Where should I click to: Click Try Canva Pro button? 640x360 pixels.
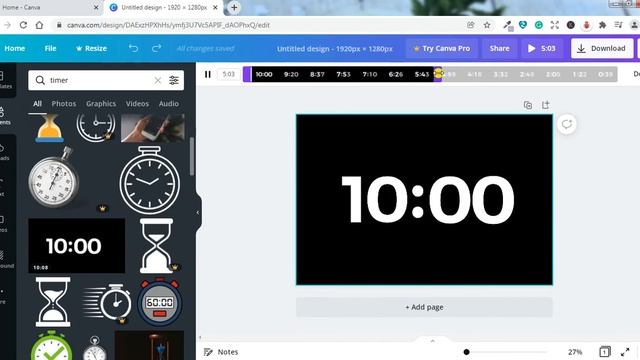click(442, 48)
